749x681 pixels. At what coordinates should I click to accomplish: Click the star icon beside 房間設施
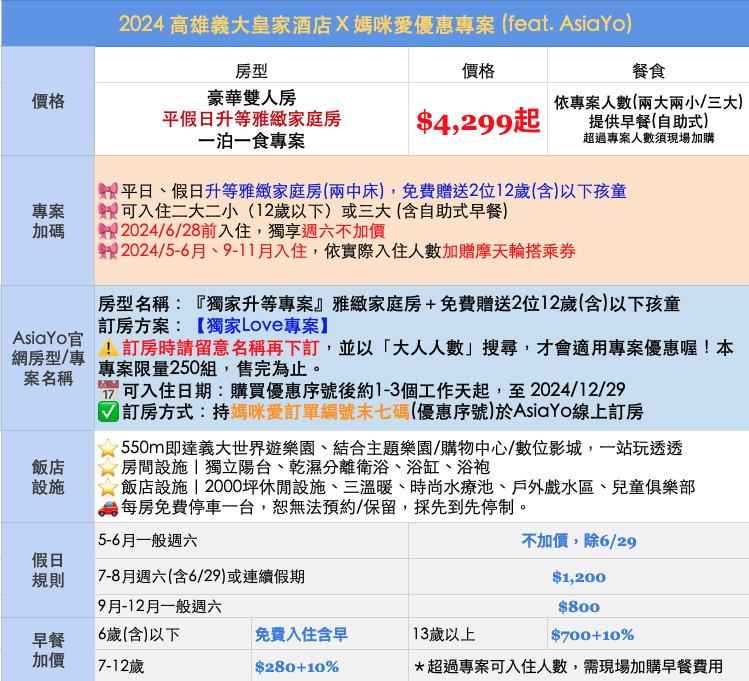click(108, 468)
